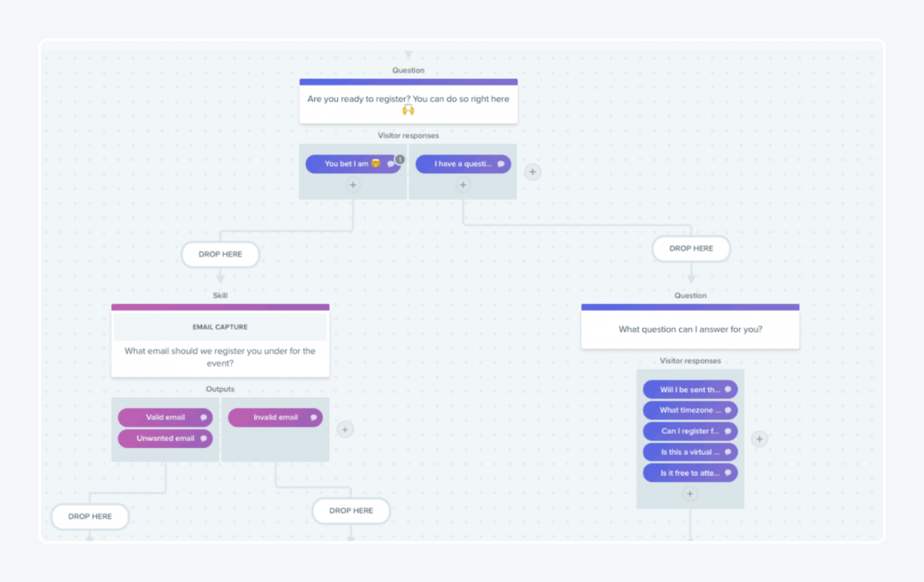Open the speech bubble on 'I have a questi...' response

pos(501,164)
